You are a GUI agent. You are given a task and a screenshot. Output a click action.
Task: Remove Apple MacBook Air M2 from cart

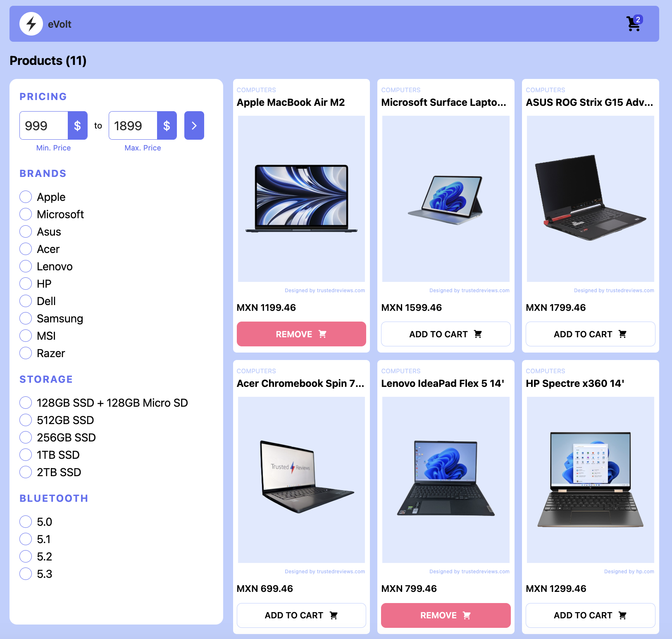301,334
